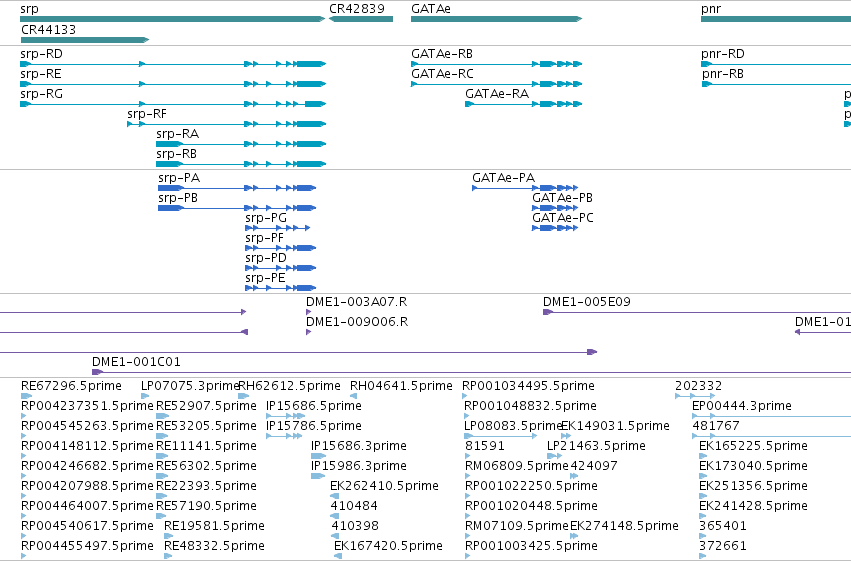Click the DME1-001C01 clone feature
This screenshot has height=561, width=851.
point(472,372)
